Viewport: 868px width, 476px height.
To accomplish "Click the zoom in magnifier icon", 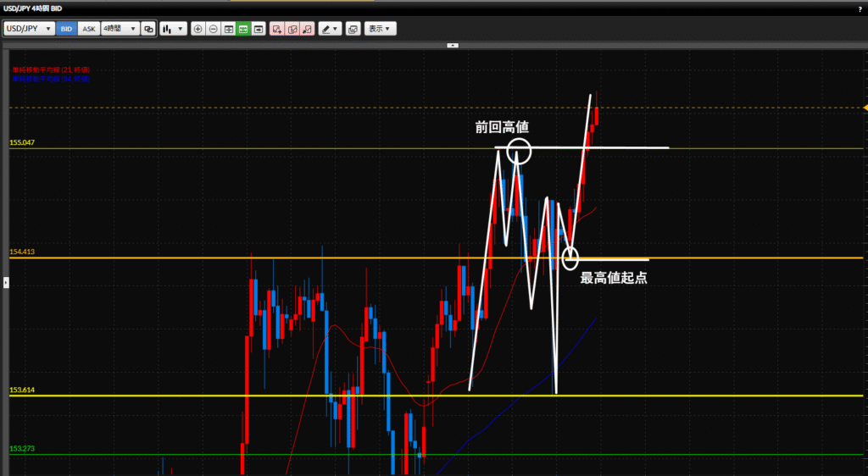I will pos(198,29).
